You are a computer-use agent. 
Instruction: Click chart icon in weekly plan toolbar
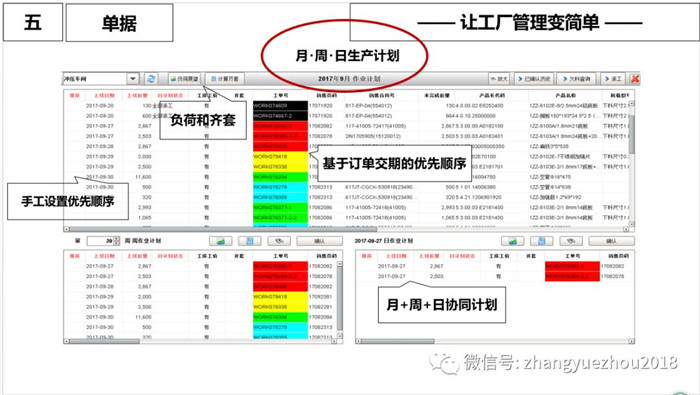tap(221, 241)
